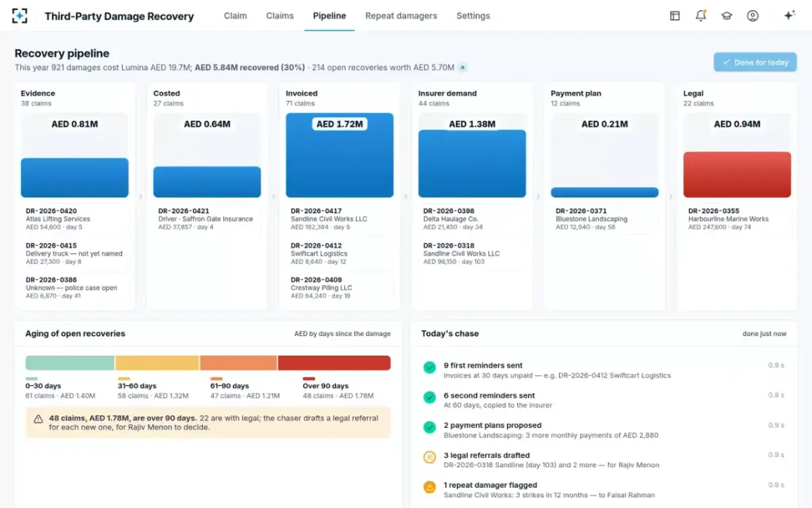The image size is (812, 508).
Task: Switch to the Claims tab
Action: point(280,16)
